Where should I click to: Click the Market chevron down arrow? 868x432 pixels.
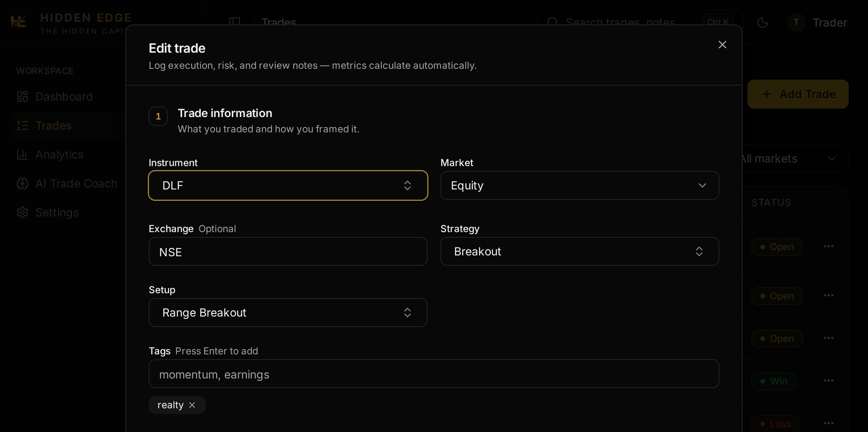702,185
